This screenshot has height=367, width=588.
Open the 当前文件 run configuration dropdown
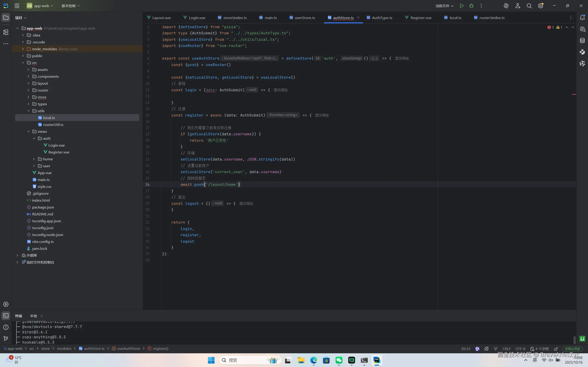[x=444, y=6]
